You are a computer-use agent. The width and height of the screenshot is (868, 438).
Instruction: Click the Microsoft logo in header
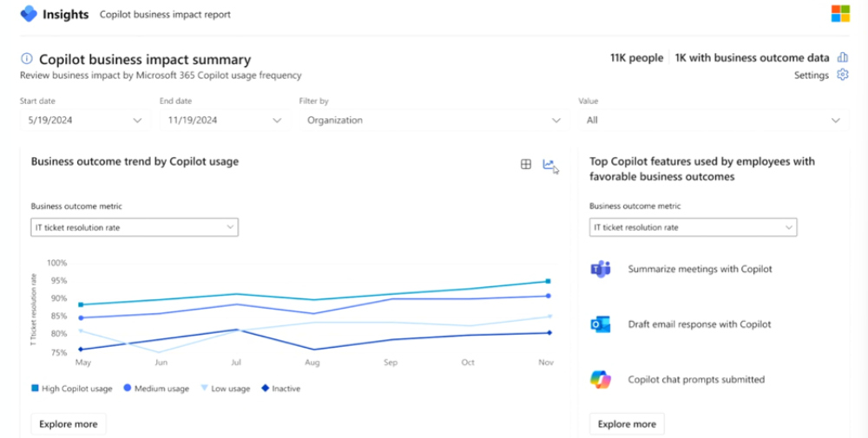pos(840,14)
